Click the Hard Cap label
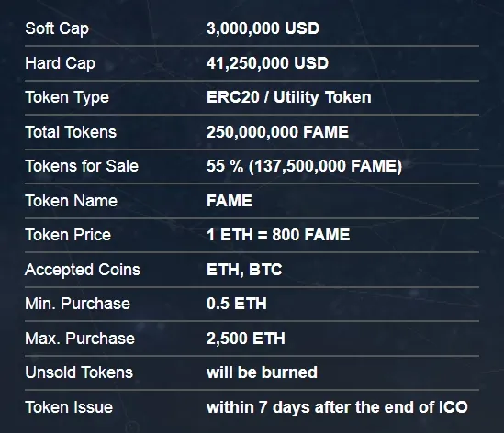Image resolution: width=504 pixels, height=433 pixels. [60, 63]
